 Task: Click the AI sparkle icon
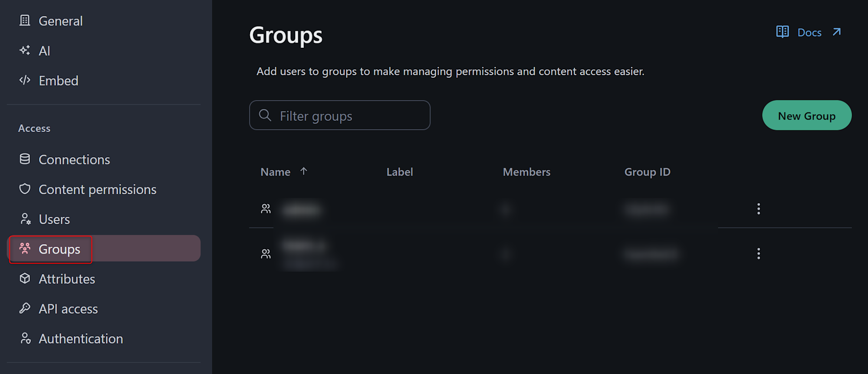pyautogui.click(x=25, y=50)
